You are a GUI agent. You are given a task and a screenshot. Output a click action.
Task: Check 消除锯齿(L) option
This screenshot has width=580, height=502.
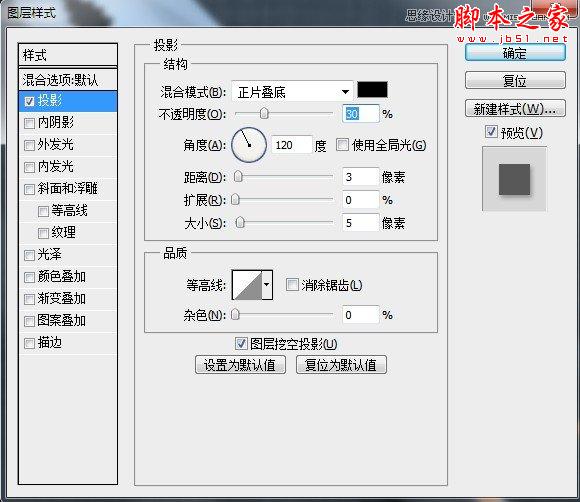pyautogui.click(x=292, y=284)
